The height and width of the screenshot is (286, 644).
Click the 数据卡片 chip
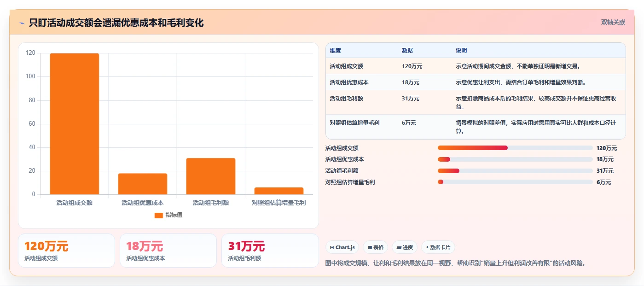(438, 247)
